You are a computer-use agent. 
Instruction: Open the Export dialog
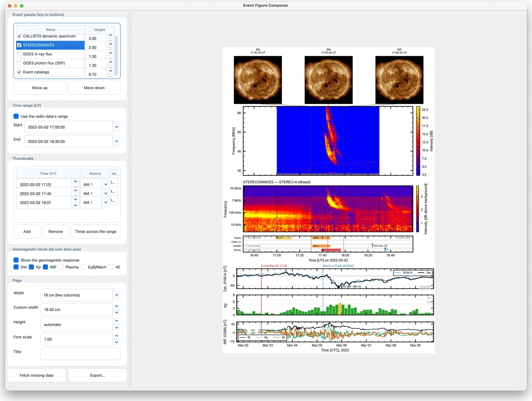point(97,375)
